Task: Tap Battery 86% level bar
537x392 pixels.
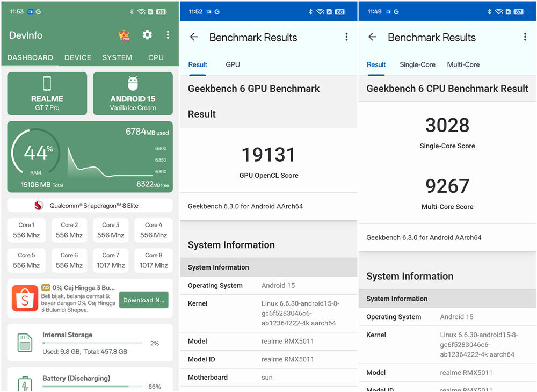Action: pyautogui.click(x=92, y=386)
